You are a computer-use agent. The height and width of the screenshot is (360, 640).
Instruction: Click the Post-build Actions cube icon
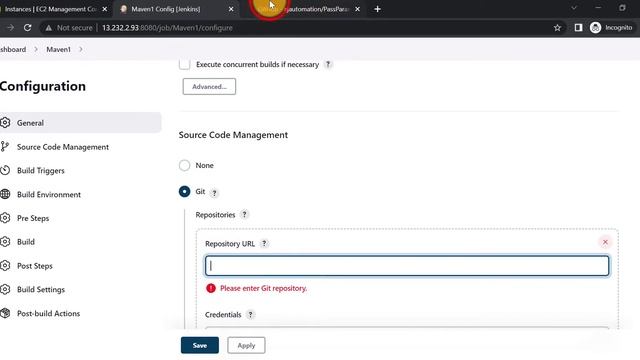tap(5, 313)
